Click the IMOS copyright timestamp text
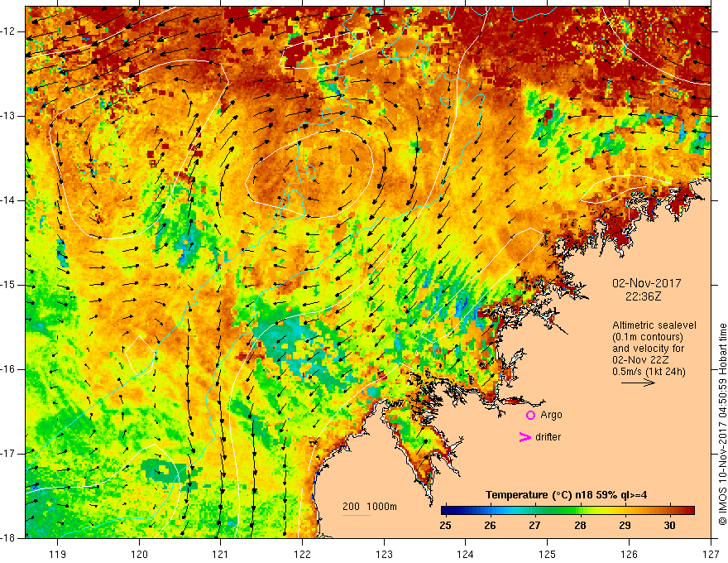This screenshot has width=728, height=563. pyautogui.click(x=722, y=424)
